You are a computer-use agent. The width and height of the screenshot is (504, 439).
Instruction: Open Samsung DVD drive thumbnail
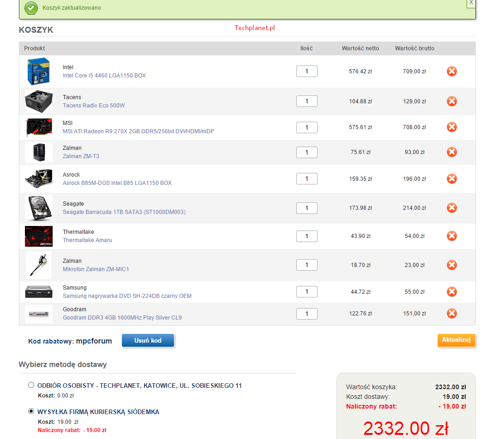click(x=39, y=291)
